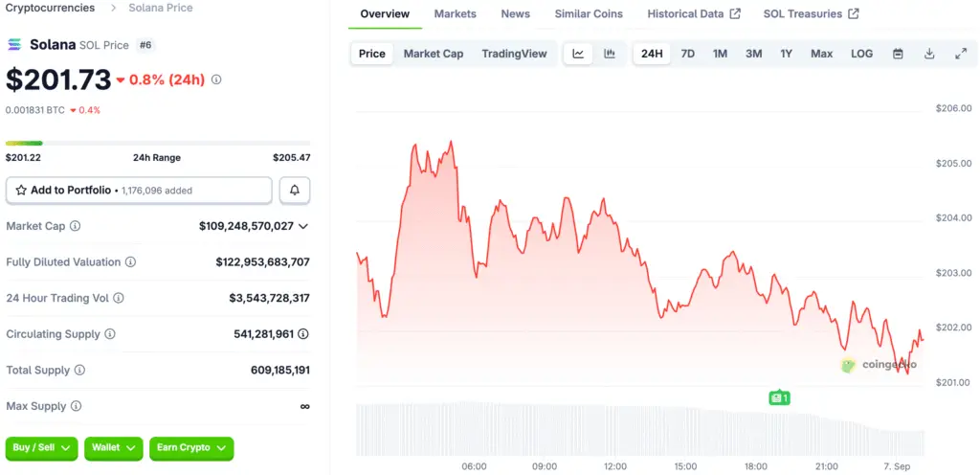Set chart range to 1Y
This screenshot has width=980, height=475.
(x=787, y=54)
